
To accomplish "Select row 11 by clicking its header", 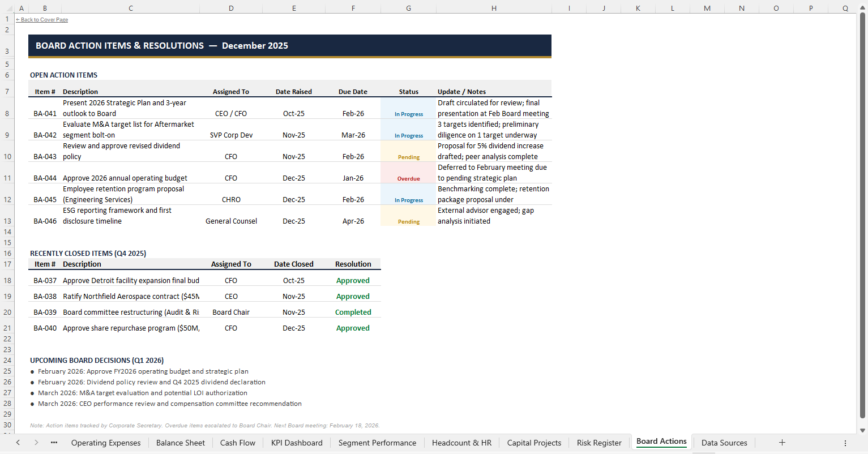I will 7,178.
